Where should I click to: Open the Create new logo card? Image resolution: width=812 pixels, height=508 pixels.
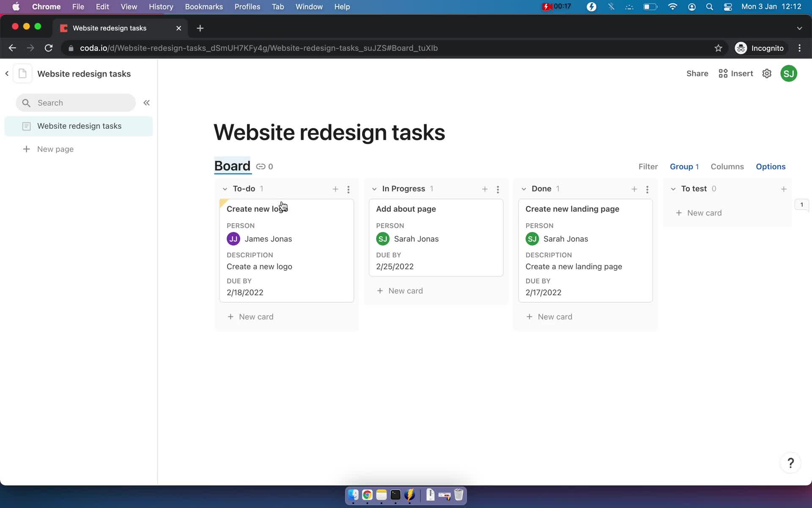click(287, 251)
